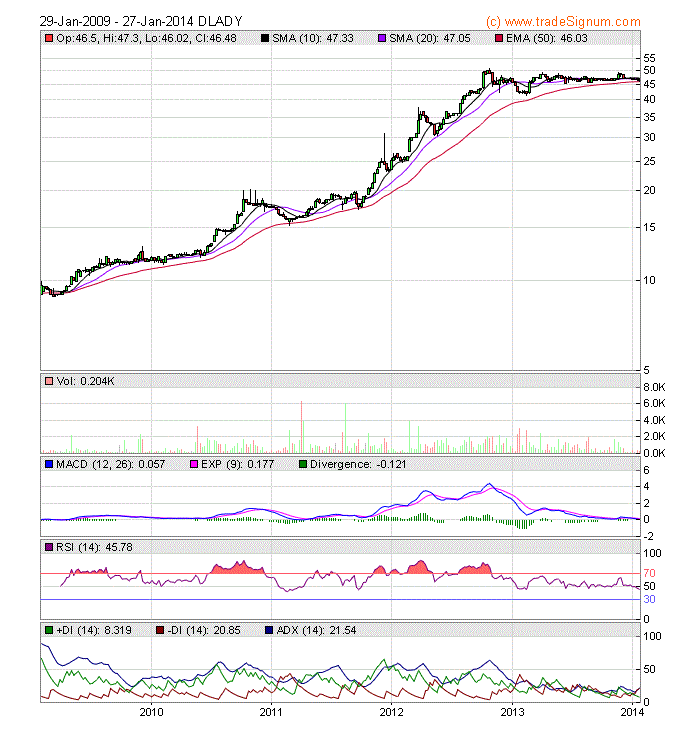Click the EXP (9): 0.177 label
680x733 pixels.
click(x=237, y=464)
